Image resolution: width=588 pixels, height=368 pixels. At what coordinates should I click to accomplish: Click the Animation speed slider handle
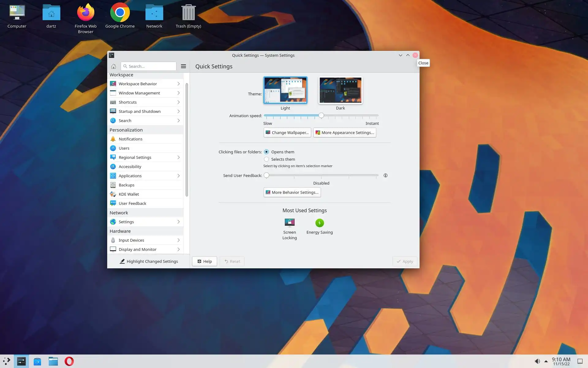coord(321,116)
